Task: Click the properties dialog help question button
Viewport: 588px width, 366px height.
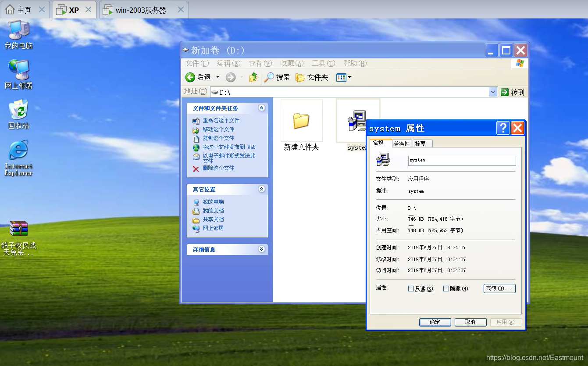Action: coord(503,128)
